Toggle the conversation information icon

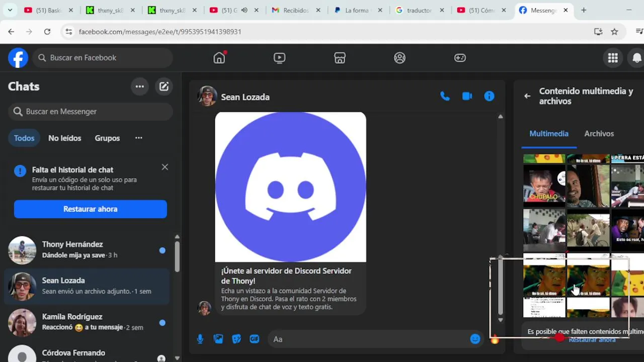coord(489,96)
